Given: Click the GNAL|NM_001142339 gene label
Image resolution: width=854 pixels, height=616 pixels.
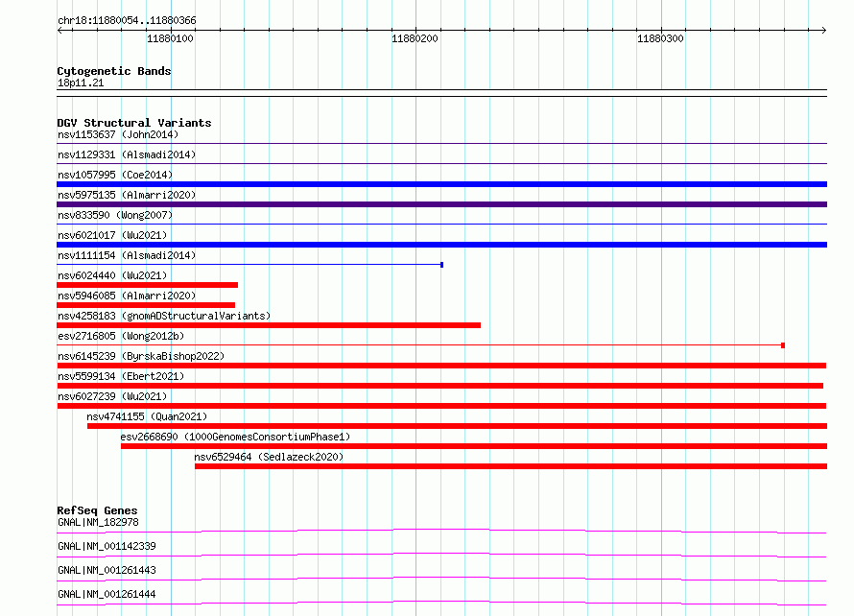Looking at the screenshot, I should (x=107, y=546).
